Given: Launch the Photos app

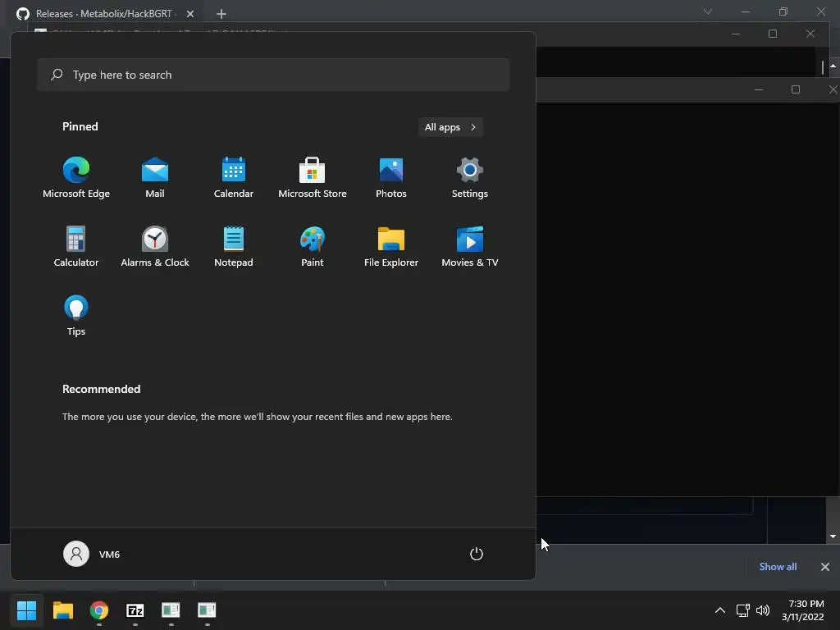Looking at the screenshot, I should (391, 178).
